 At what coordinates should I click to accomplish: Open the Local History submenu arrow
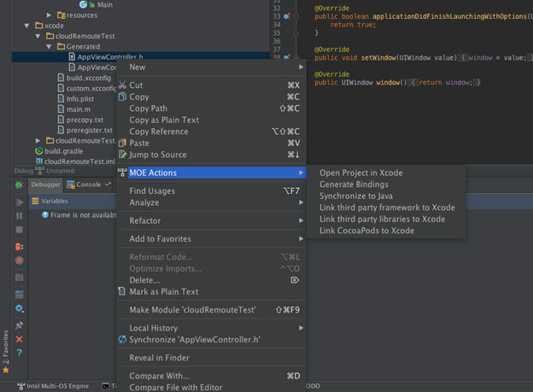click(x=301, y=328)
